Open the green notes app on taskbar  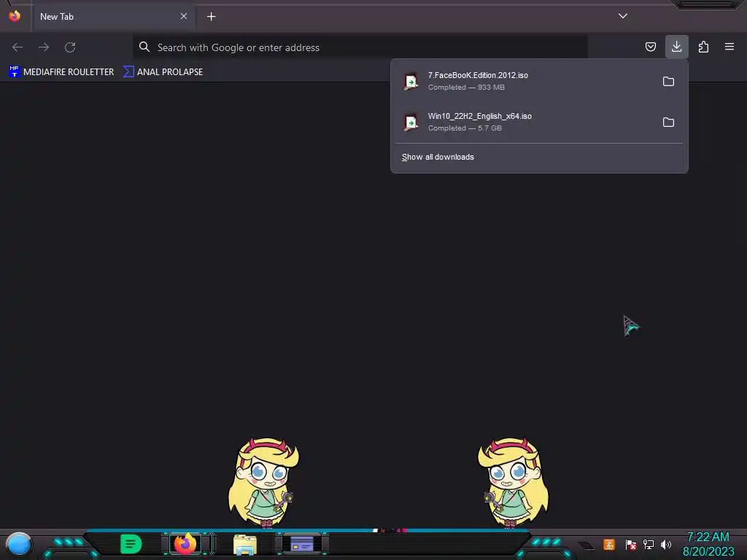pyautogui.click(x=131, y=544)
